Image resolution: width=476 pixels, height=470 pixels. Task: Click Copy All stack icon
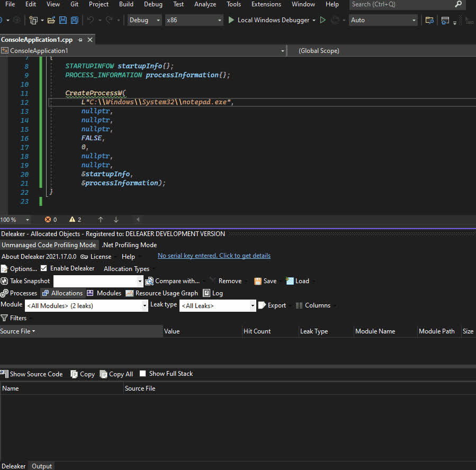(x=103, y=374)
